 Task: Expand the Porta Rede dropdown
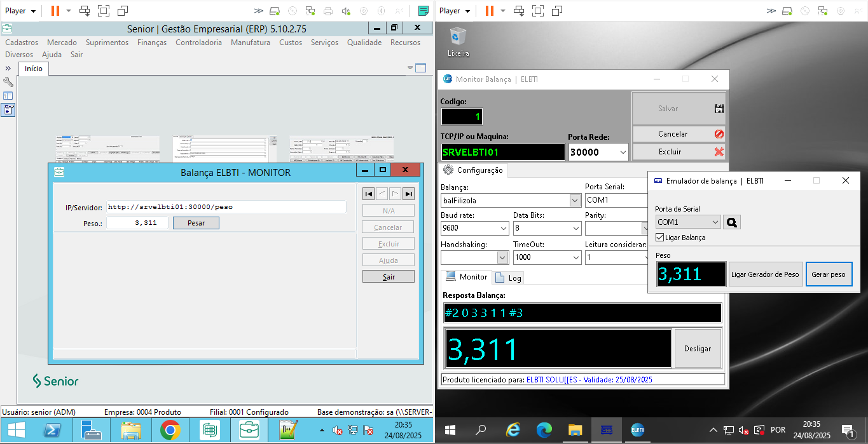point(622,152)
